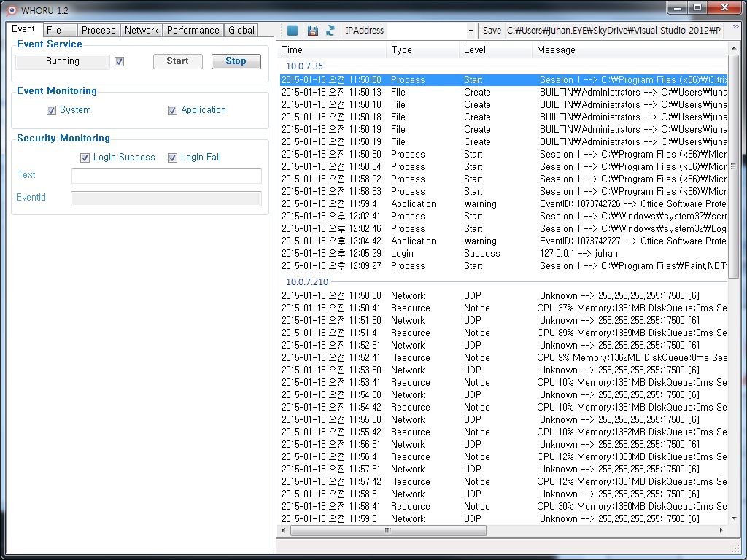Collapse the 10.0.7.35 group header
747x560 pixels.
click(304, 66)
